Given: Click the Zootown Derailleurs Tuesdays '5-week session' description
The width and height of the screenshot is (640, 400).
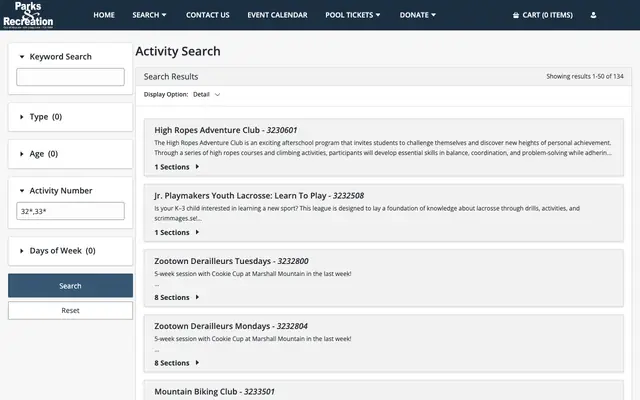Looking at the screenshot, I should coord(253,274).
